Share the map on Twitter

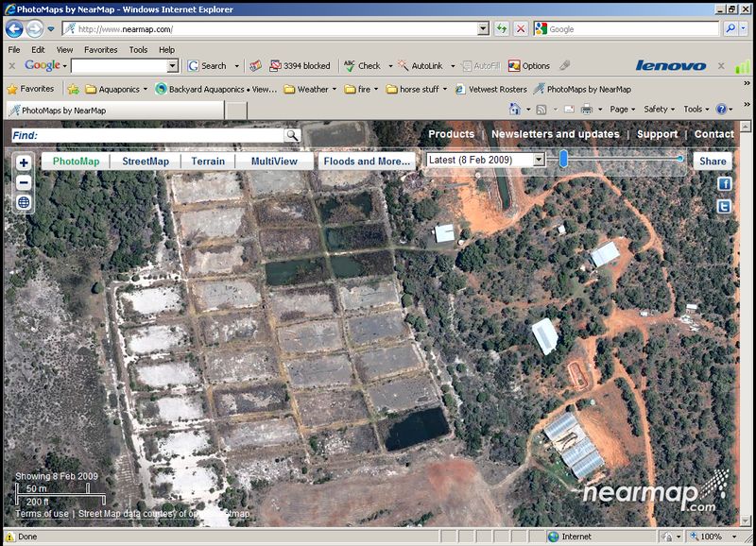point(725,206)
